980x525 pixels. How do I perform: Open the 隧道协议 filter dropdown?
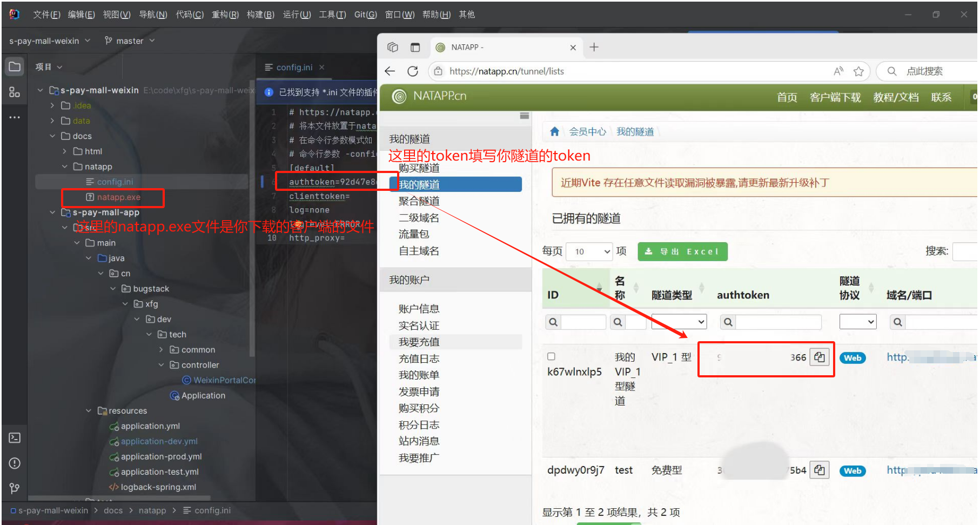pyautogui.click(x=857, y=322)
